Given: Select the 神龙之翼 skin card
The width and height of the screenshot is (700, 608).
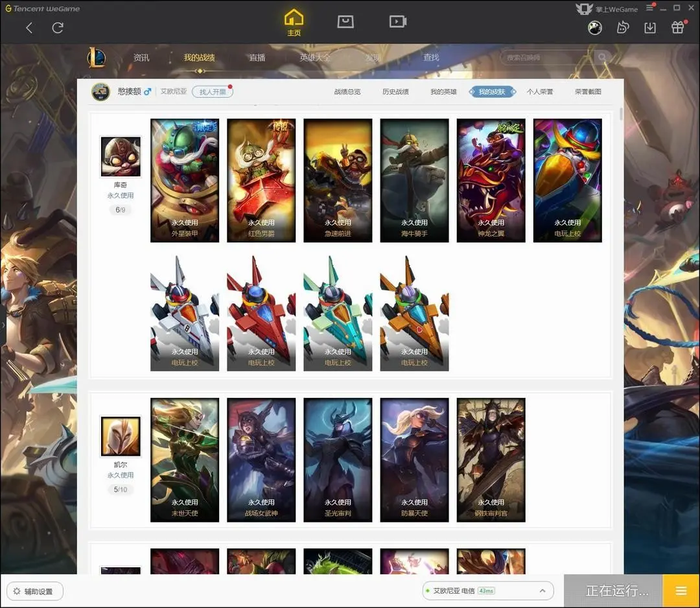Looking at the screenshot, I should [491, 180].
